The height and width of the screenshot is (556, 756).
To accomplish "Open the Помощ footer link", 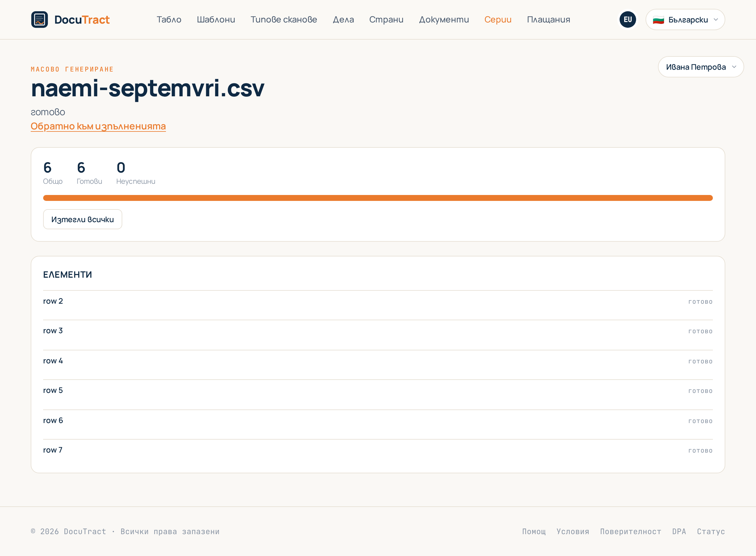I will tap(534, 531).
